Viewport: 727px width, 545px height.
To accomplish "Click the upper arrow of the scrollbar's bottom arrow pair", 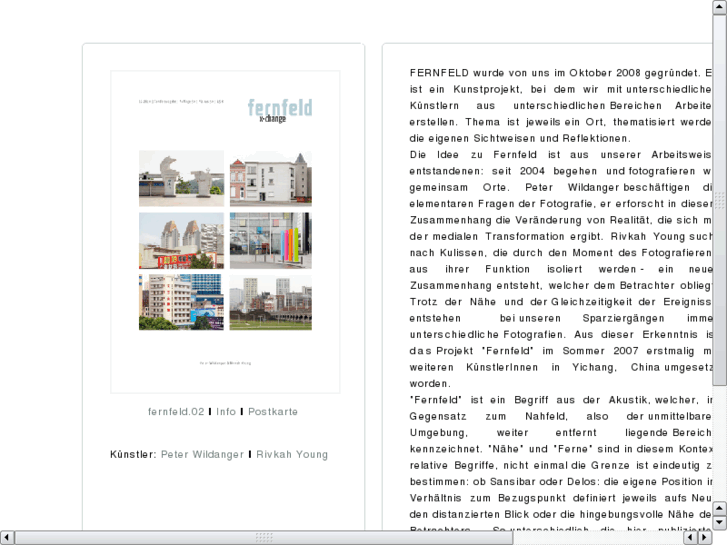I will [720, 508].
